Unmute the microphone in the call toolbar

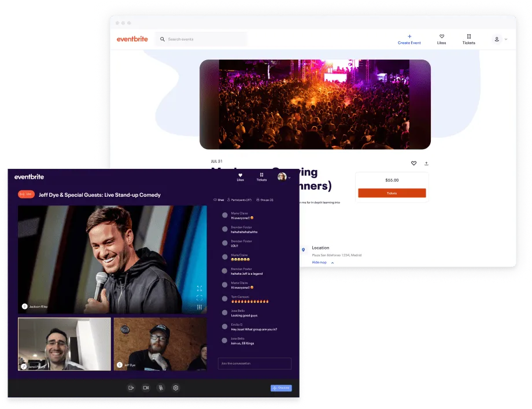coord(161,388)
